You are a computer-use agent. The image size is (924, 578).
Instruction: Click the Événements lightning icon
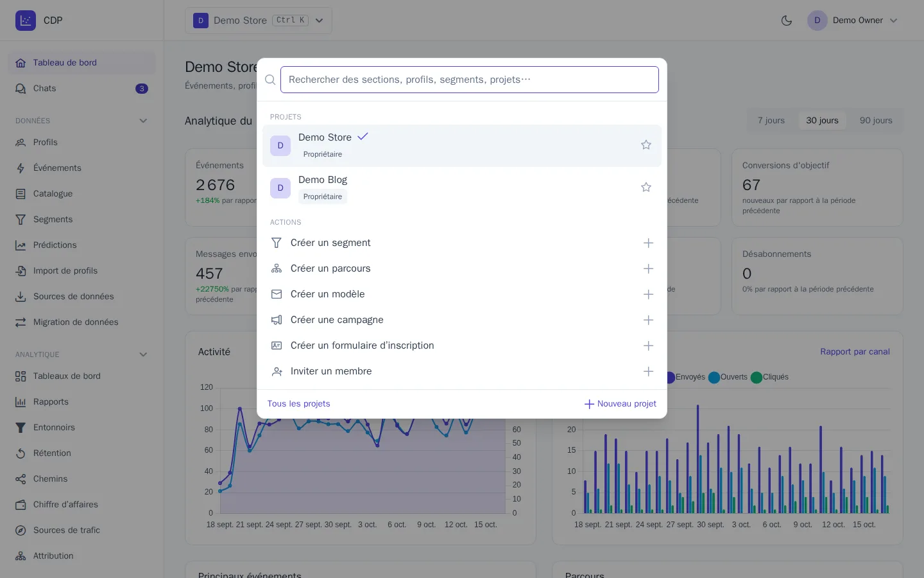click(21, 168)
